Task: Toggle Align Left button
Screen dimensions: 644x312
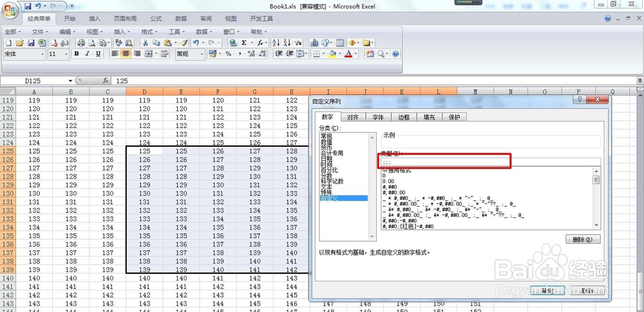Action: (115, 54)
